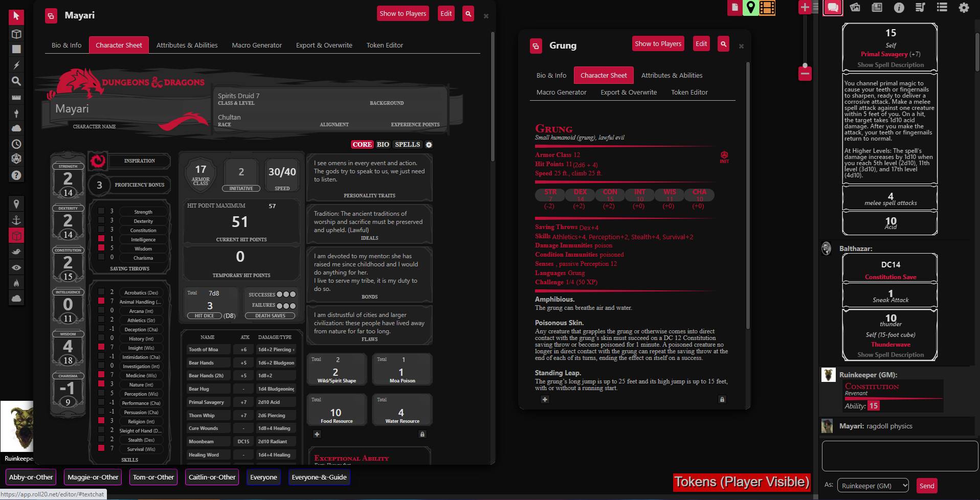980x500 pixels.
Task: Expand Show Spell Description under Thunderwave
Action: [x=890, y=354]
